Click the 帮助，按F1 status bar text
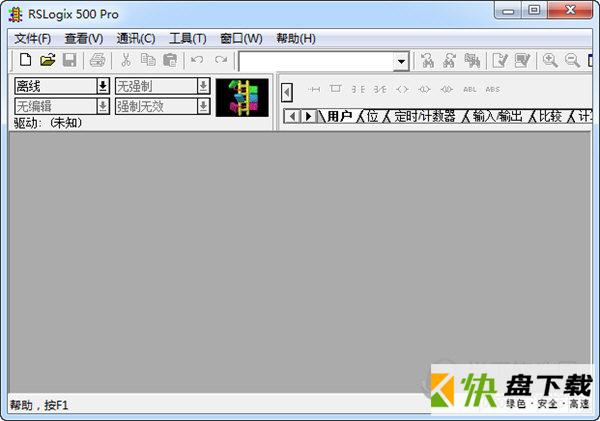600x421 pixels. tap(39, 405)
